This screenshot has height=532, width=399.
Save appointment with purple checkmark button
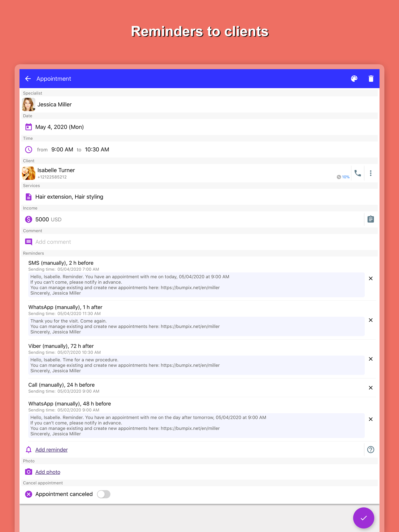pos(363,518)
